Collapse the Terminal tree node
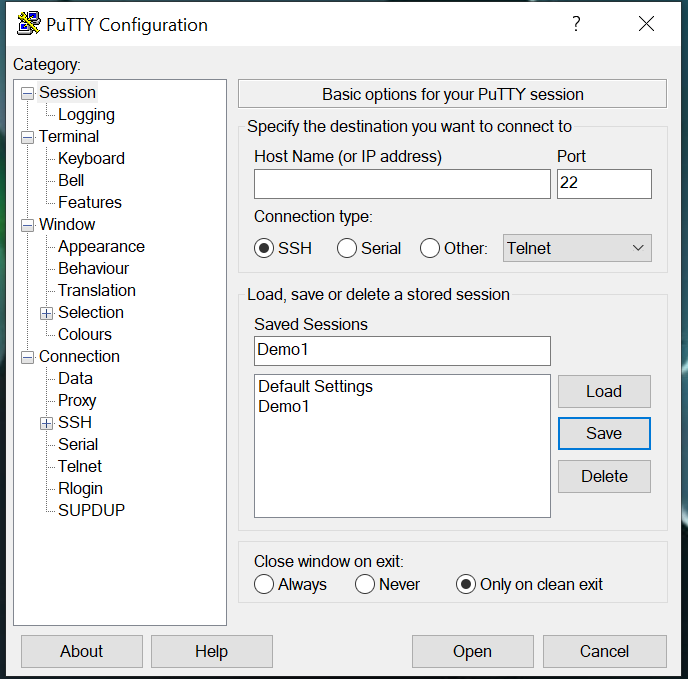 coord(28,137)
